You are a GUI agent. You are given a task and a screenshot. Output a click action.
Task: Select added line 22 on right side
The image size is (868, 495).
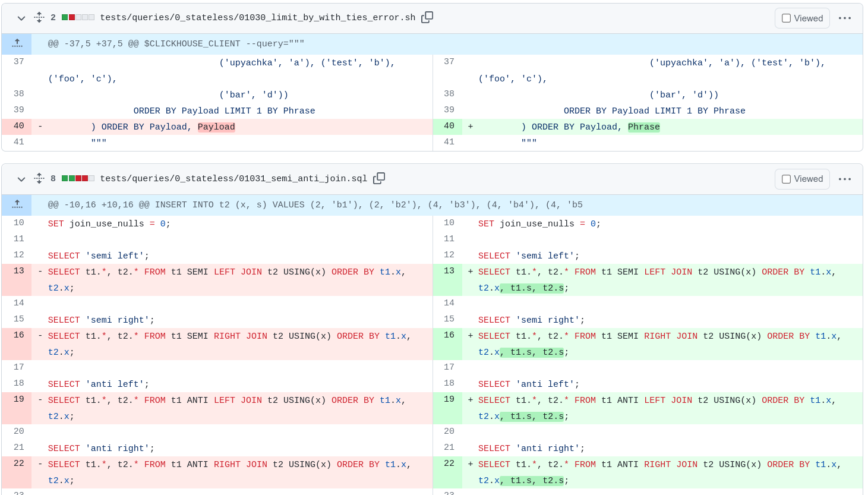click(449, 464)
